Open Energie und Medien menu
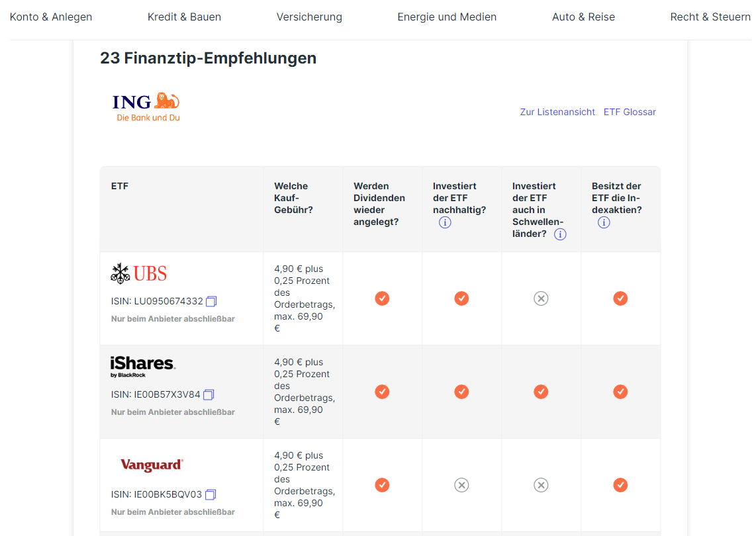756x536 pixels. (447, 17)
